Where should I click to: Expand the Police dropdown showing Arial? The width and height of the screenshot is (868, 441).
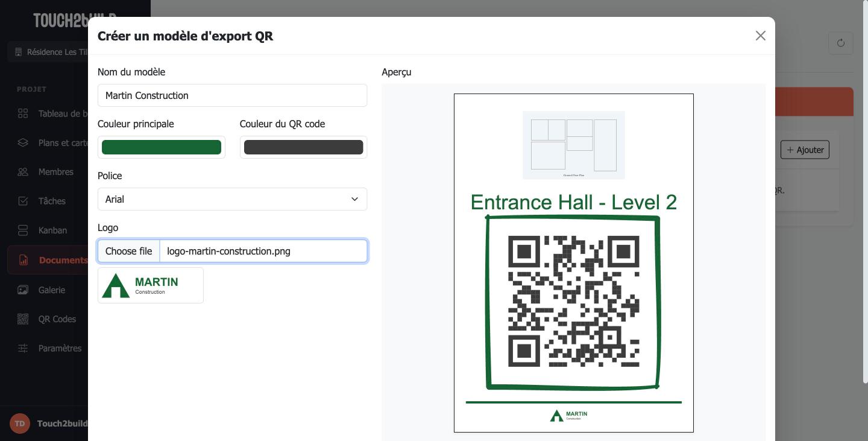[x=232, y=199]
